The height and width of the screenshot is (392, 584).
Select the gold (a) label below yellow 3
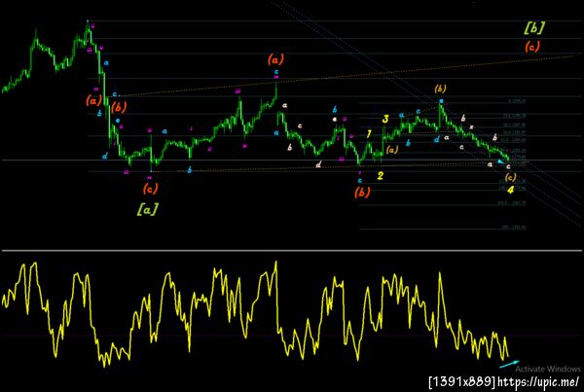392,150
